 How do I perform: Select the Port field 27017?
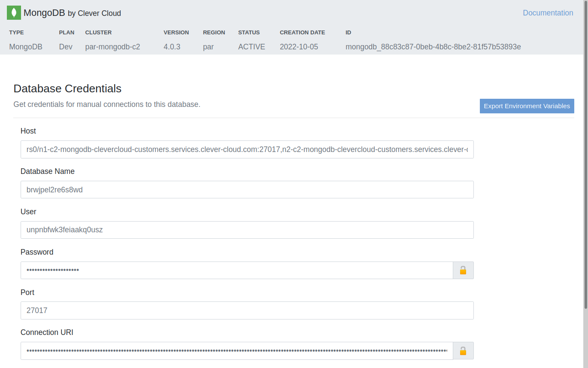pyautogui.click(x=247, y=310)
